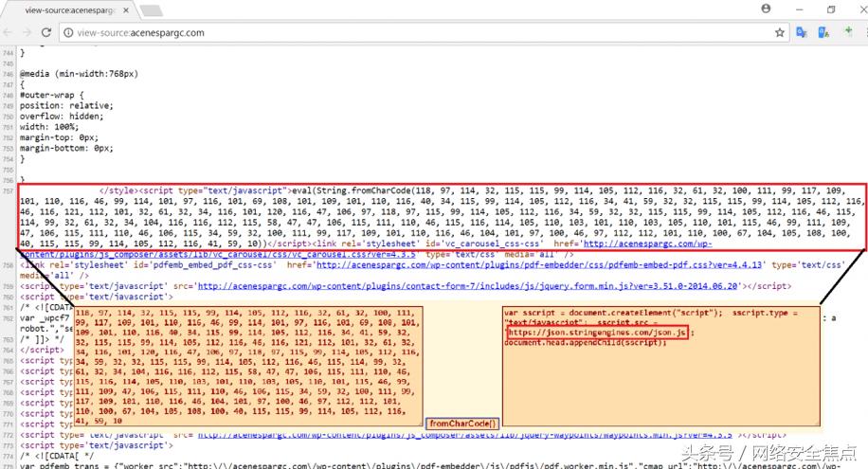Click the 'position: relative;' line
The image size is (868, 469).
click(x=66, y=105)
